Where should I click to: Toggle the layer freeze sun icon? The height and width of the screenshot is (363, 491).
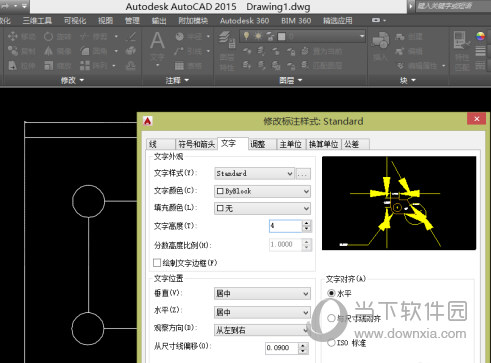point(258,36)
